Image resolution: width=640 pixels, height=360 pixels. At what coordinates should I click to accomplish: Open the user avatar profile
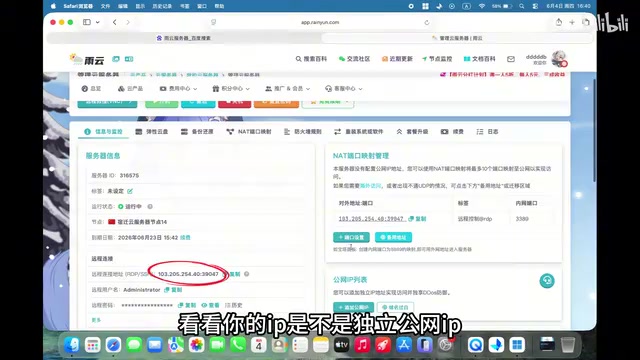559,59
